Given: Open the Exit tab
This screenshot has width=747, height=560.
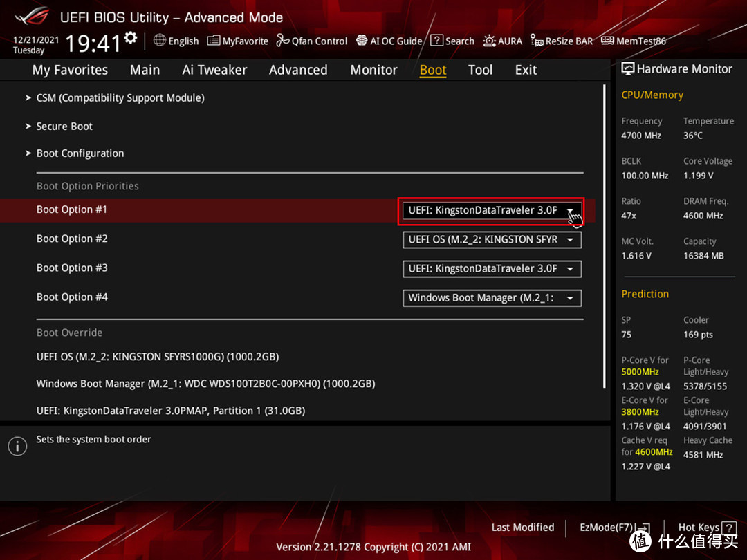Looking at the screenshot, I should click(526, 70).
